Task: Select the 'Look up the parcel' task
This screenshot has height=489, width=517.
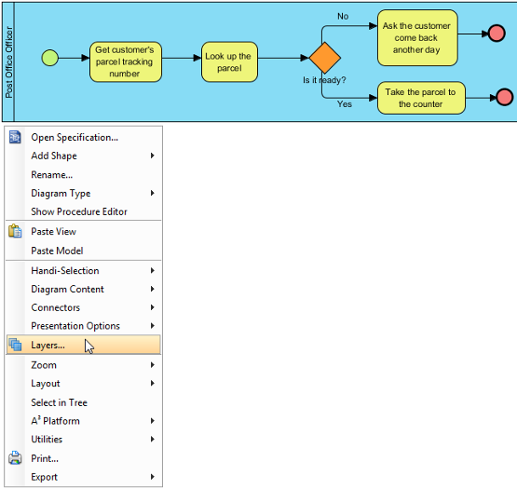Action: pyautogui.click(x=229, y=62)
